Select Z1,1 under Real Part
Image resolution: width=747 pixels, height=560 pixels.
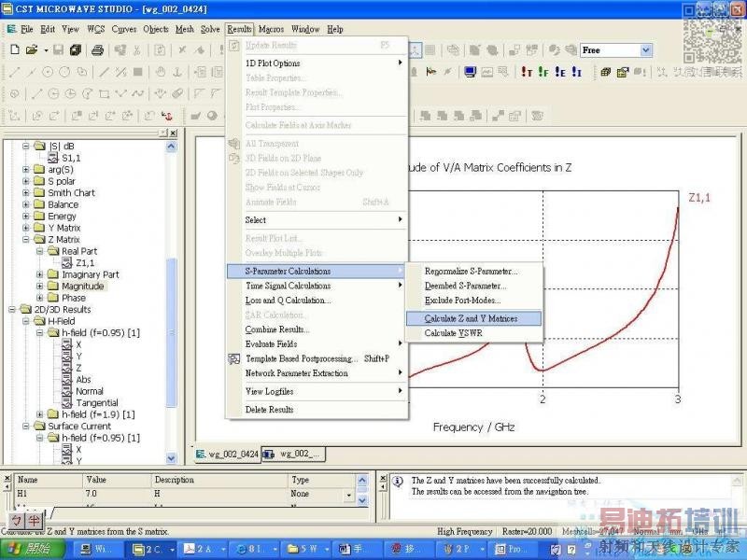[85, 263]
